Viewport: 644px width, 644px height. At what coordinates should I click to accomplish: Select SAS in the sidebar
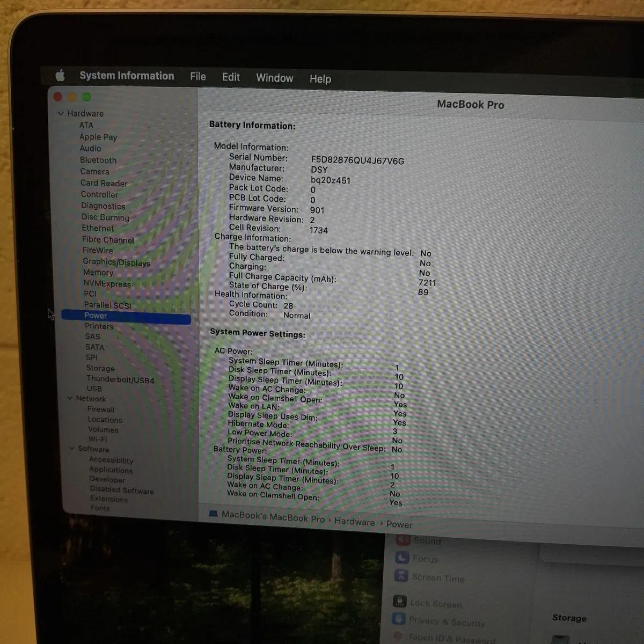93,336
